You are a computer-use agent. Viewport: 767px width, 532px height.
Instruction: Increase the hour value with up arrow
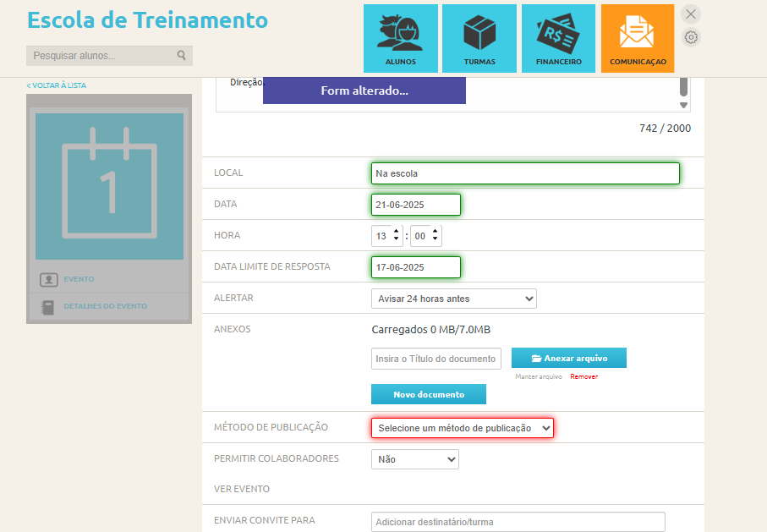click(397, 231)
